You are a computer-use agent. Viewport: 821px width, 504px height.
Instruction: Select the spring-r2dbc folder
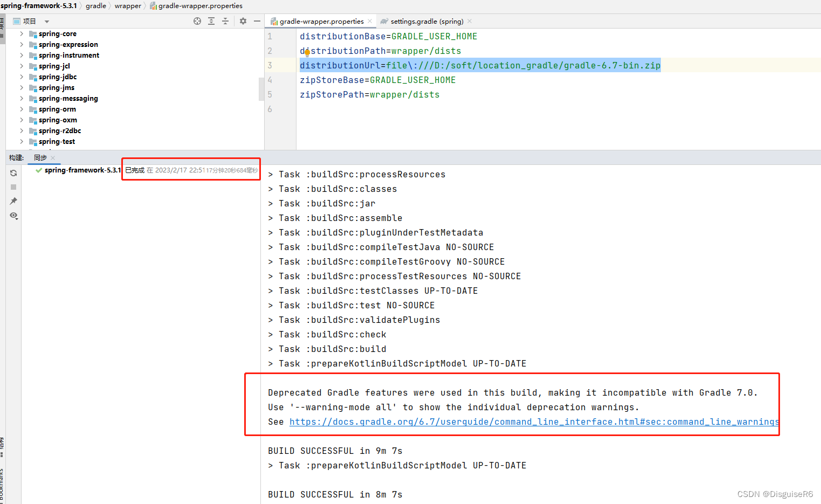(60, 130)
